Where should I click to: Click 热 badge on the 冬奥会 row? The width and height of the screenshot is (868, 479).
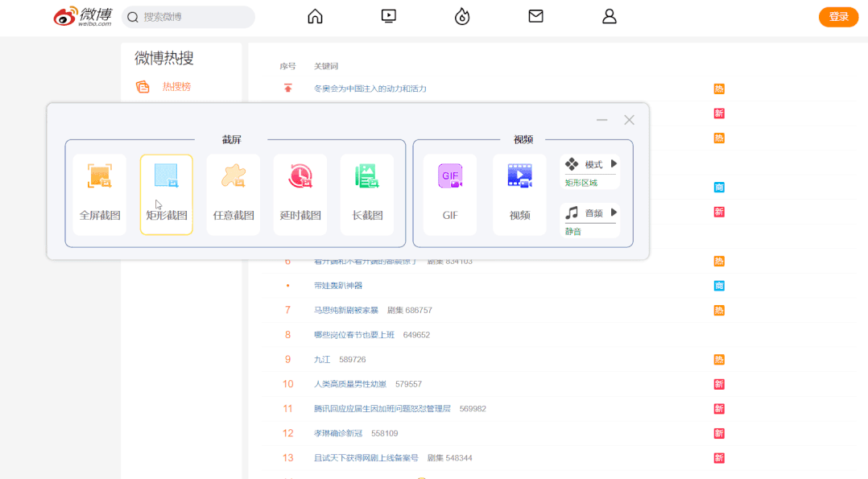click(719, 89)
